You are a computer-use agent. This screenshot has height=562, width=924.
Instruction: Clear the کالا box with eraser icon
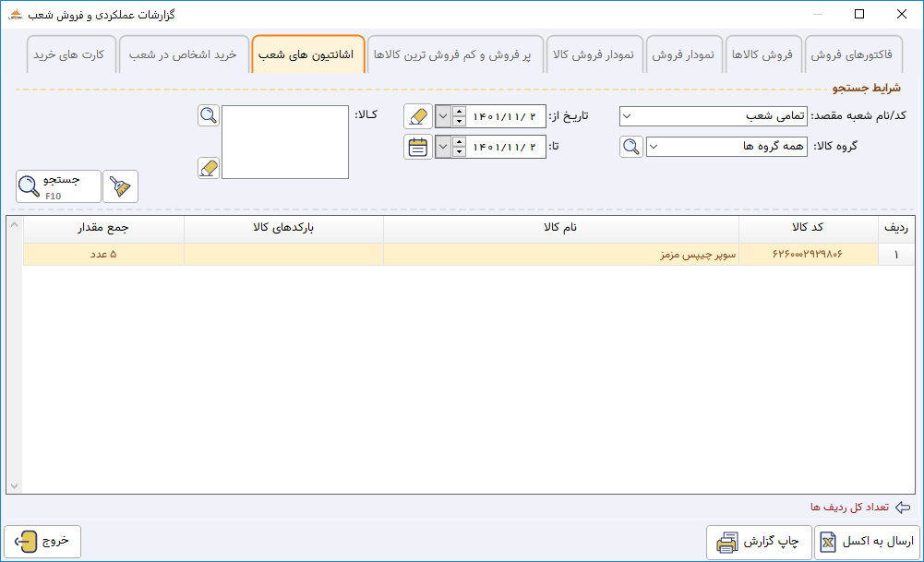coord(209,168)
